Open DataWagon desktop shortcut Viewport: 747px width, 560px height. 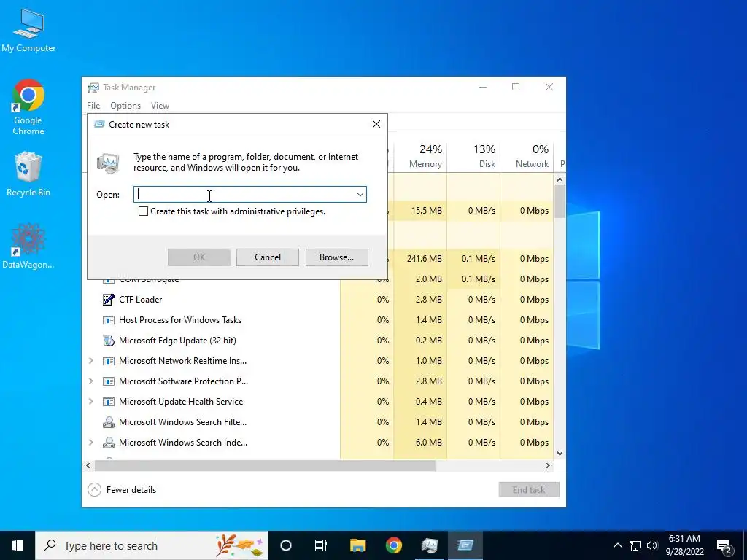[x=28, y=246]
